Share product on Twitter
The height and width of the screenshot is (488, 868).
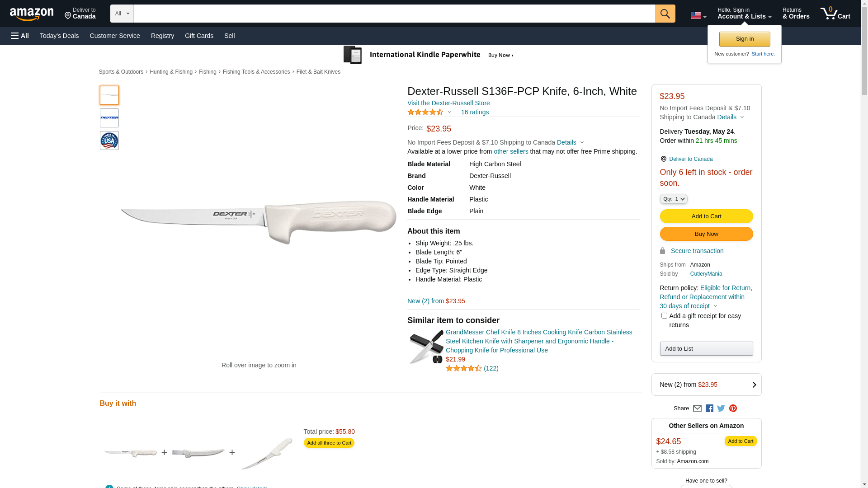click(721, 408)
